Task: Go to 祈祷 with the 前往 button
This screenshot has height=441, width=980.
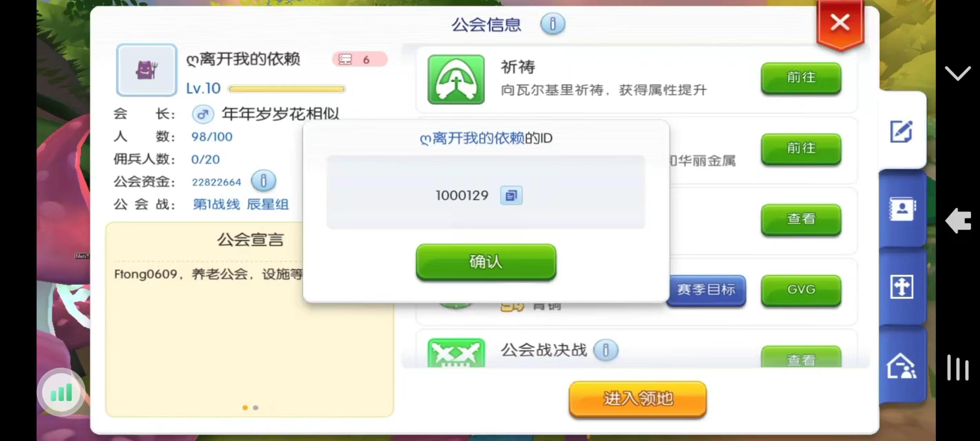Action: pyautogui.click(x=801, y=78)
